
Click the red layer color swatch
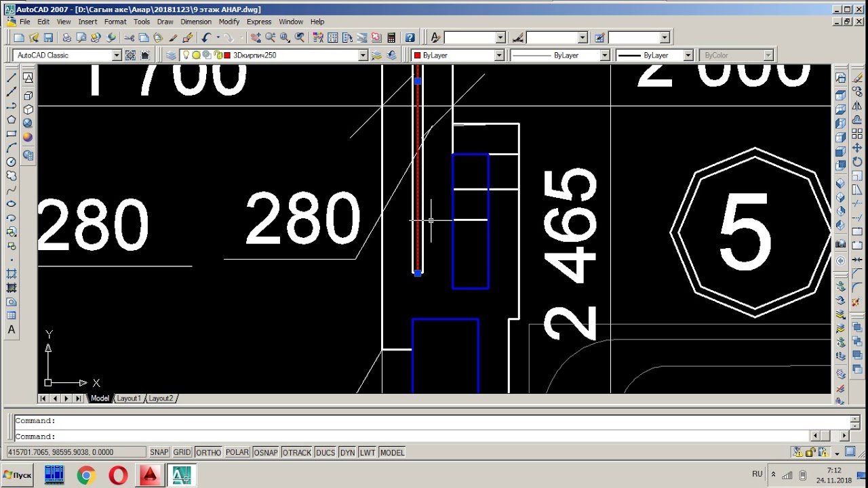coord(227,56)
